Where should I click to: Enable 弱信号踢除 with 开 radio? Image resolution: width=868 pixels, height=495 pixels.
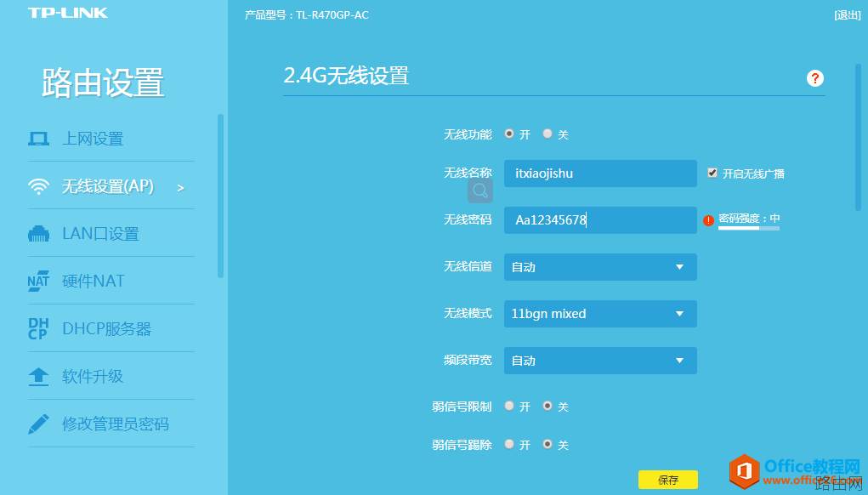point(509,444)
